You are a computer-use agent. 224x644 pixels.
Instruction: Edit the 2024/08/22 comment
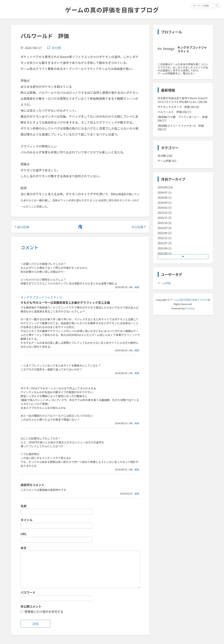(x=137, y=469)
